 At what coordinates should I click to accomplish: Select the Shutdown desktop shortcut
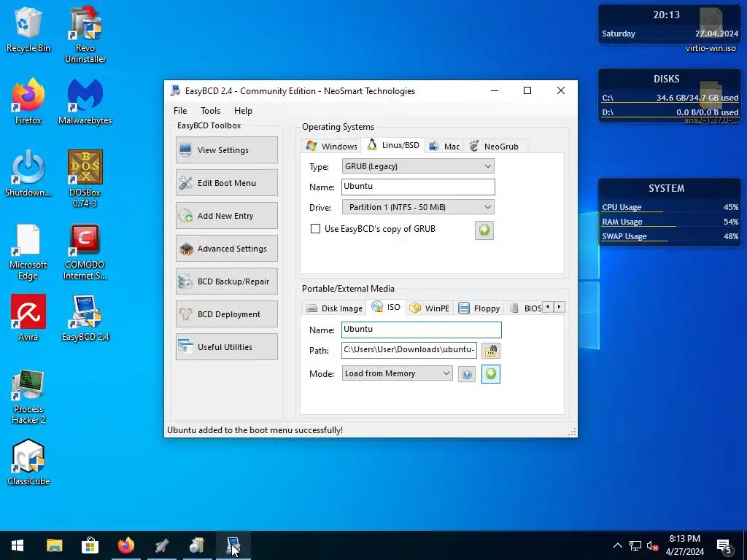point(28,174)
